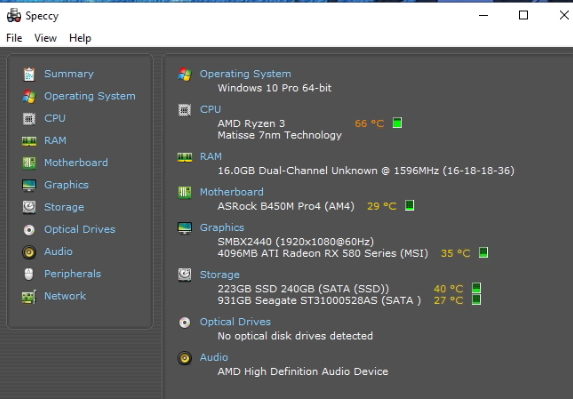573x399 pixels.
Task: Select Summary in the sidebar
Action: [x=69, y=74]
